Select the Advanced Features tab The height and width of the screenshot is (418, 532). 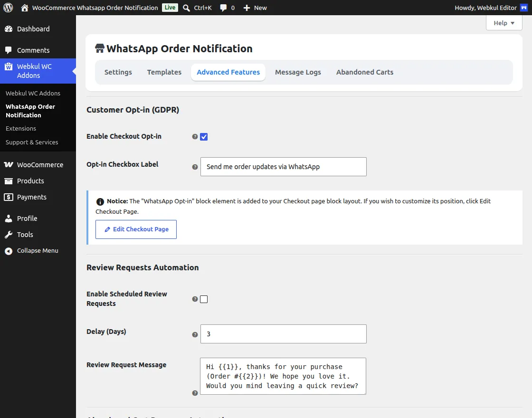tap(228, 72)
